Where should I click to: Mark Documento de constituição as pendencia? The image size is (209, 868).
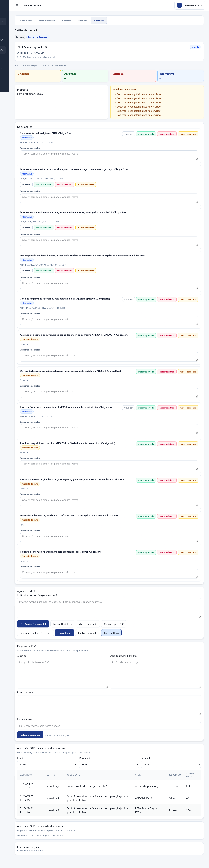[x=86, y=184]
